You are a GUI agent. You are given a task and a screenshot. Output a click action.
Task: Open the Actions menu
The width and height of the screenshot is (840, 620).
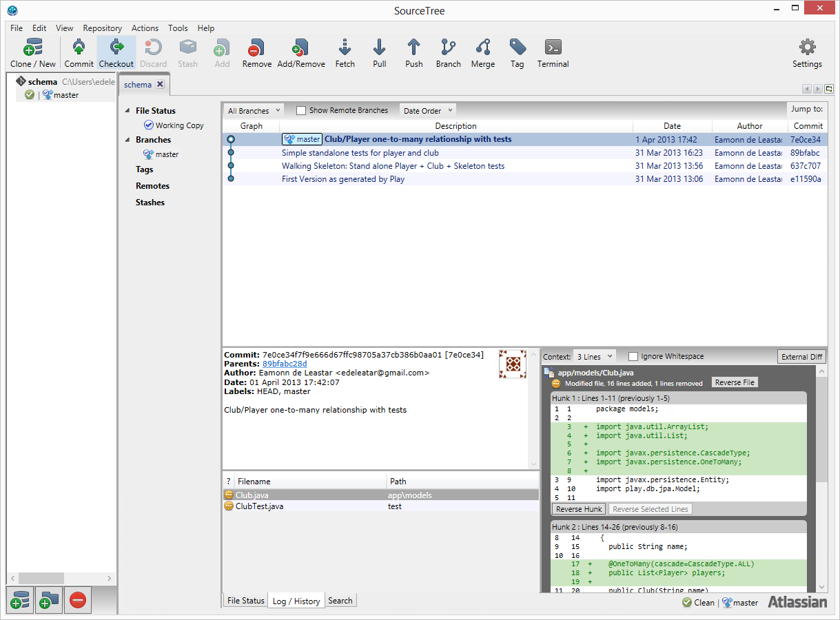[x=145, y=28]
